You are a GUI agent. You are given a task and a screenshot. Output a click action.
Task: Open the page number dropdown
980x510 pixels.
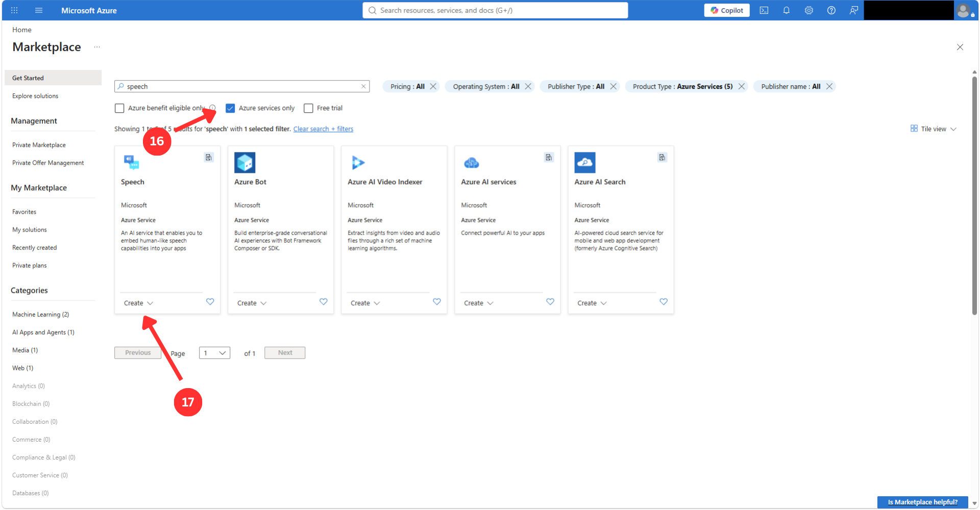coord(215,353)
